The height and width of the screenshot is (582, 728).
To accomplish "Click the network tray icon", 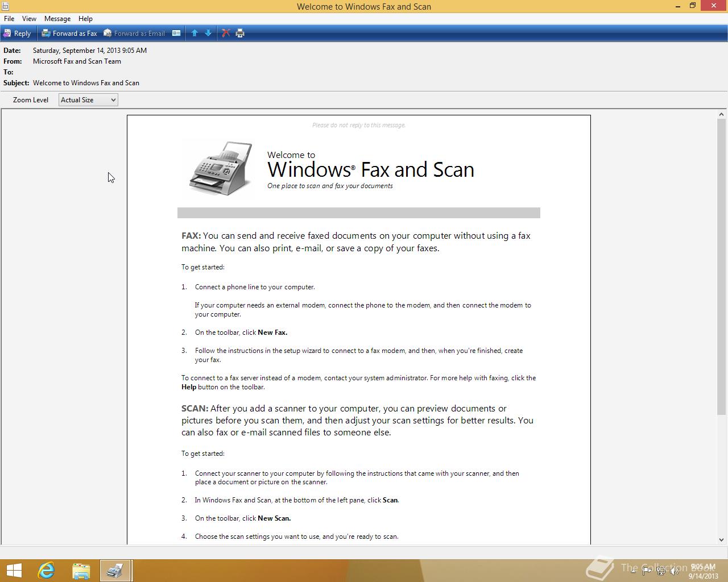I will click(661, 571).
